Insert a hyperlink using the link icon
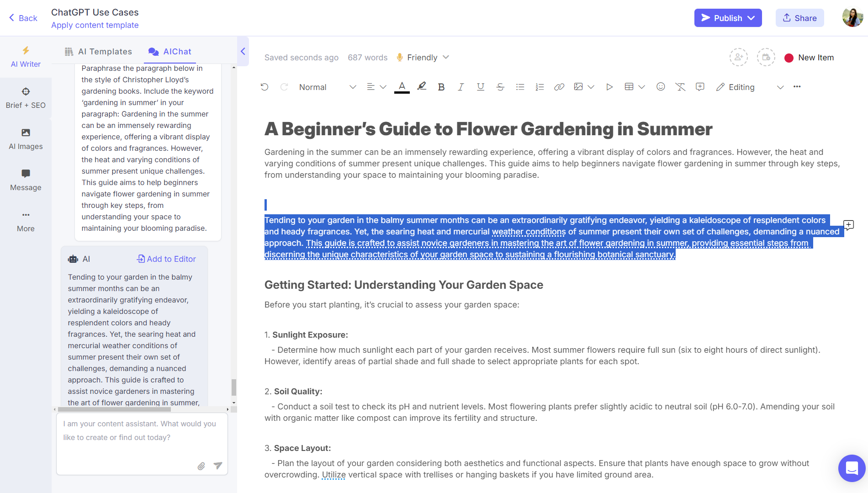This screenshot has height=493, width=868. pos(559,87)
